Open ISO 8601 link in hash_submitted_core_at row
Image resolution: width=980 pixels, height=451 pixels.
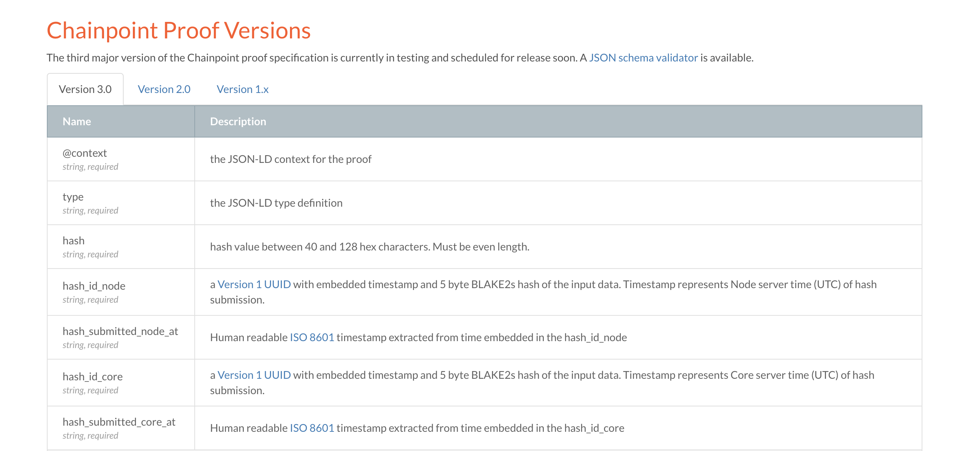coord(312,428)
